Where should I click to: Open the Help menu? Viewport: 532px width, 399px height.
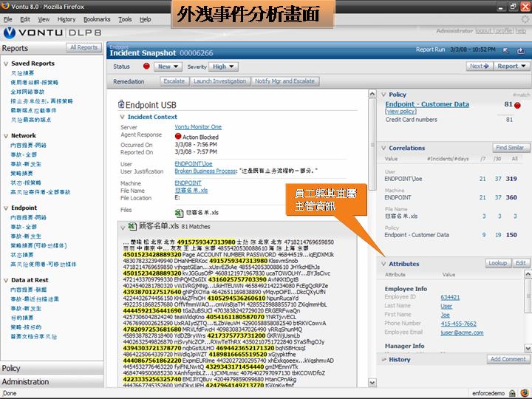tap(146, 19)
